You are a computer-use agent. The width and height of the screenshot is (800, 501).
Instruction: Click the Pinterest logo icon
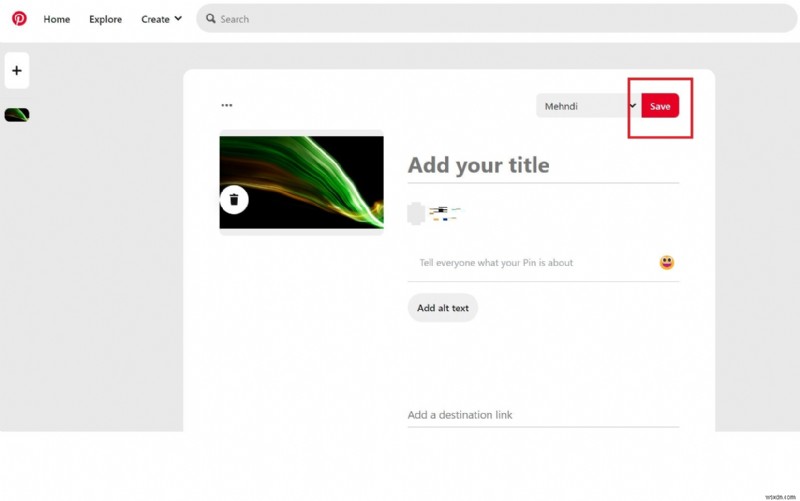click(19, 19)
